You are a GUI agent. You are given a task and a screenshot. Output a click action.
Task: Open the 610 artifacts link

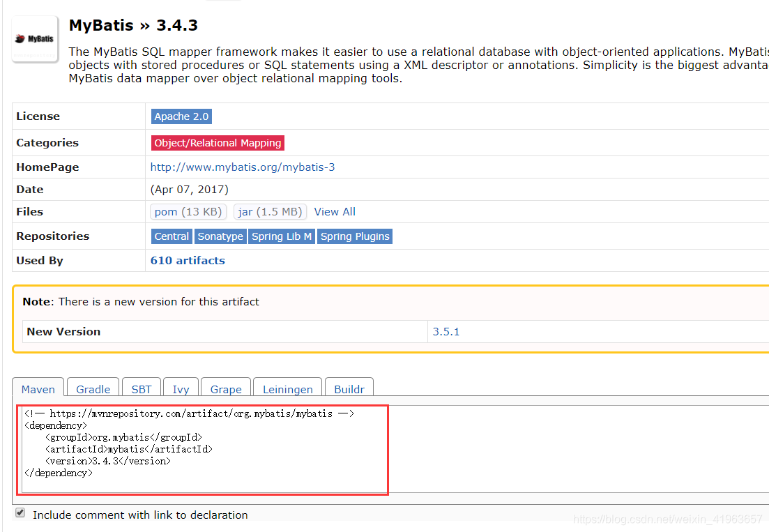[188, 260]
